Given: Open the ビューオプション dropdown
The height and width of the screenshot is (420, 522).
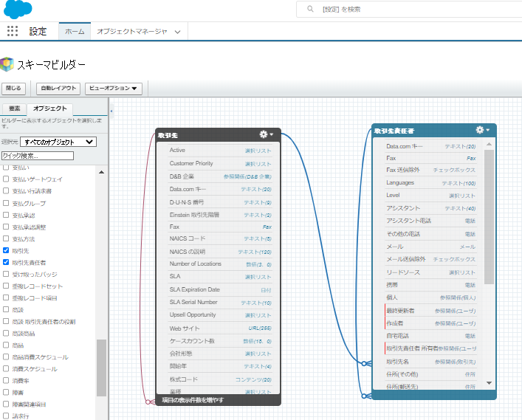Looking at the screenshot, I should coord(114,89).
